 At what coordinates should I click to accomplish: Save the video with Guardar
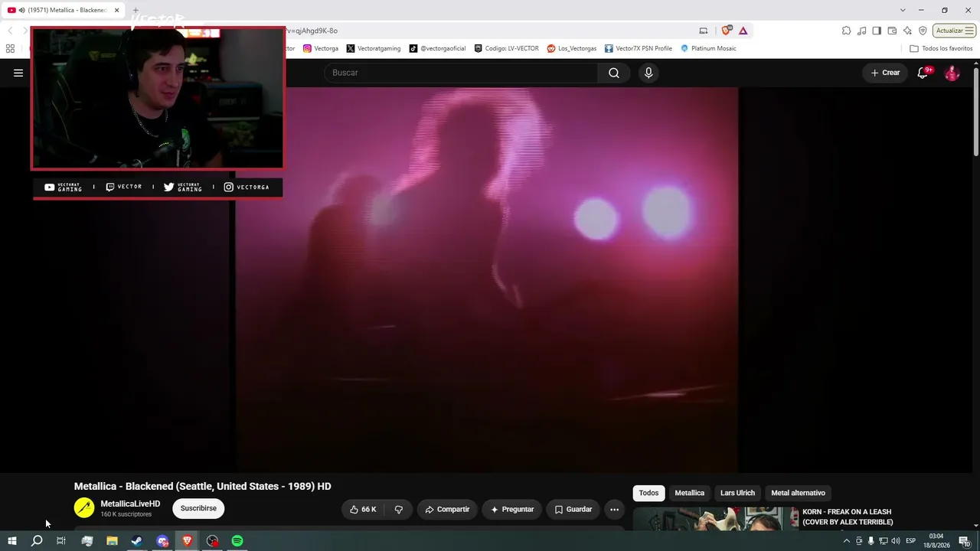(x=573, y=510)
